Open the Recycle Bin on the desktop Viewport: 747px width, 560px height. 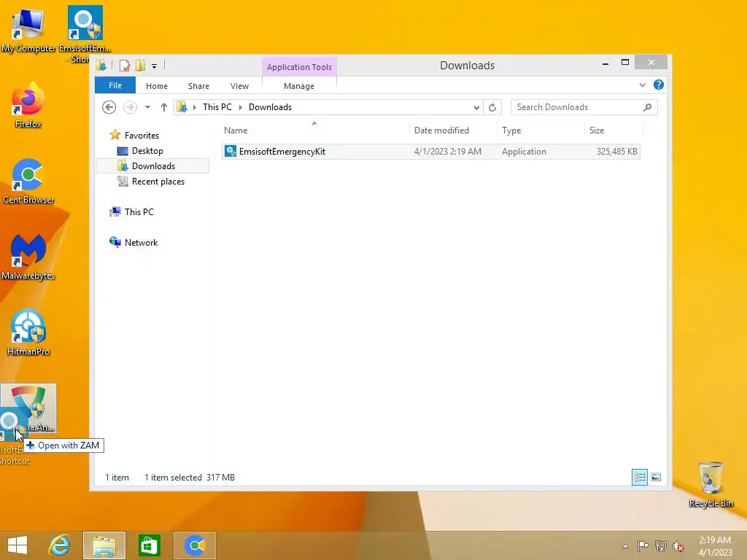pos(711,484)
